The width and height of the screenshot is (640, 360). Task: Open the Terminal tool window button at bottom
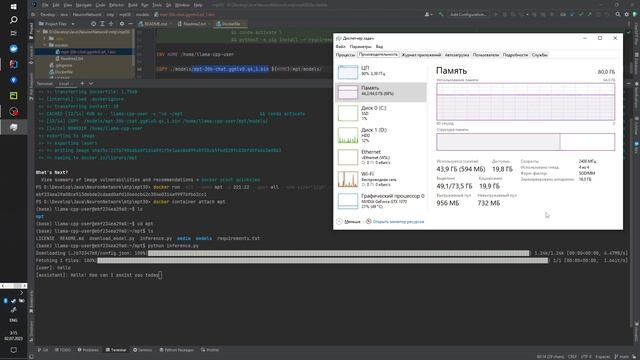116,350
